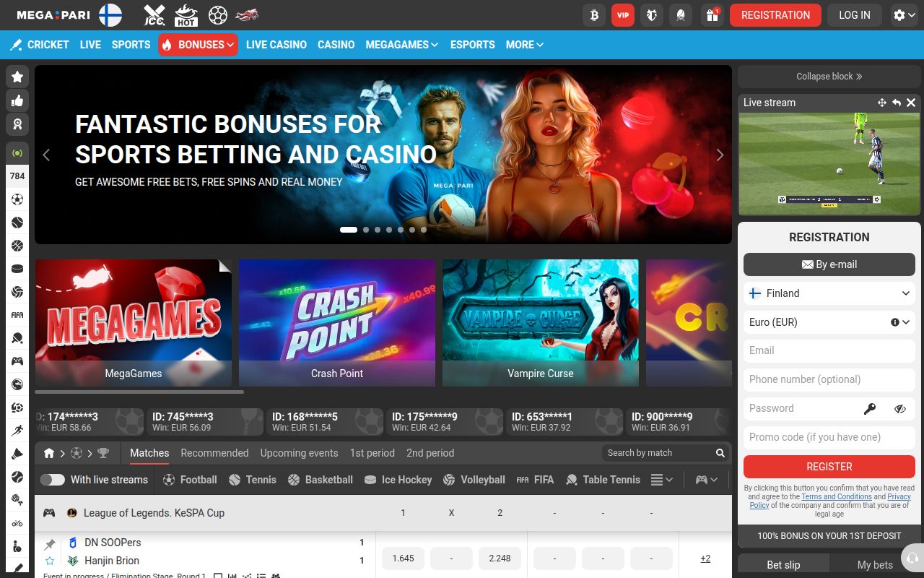Click the gift bonus icon in header
924x578 pixels.
click(712, 15)
